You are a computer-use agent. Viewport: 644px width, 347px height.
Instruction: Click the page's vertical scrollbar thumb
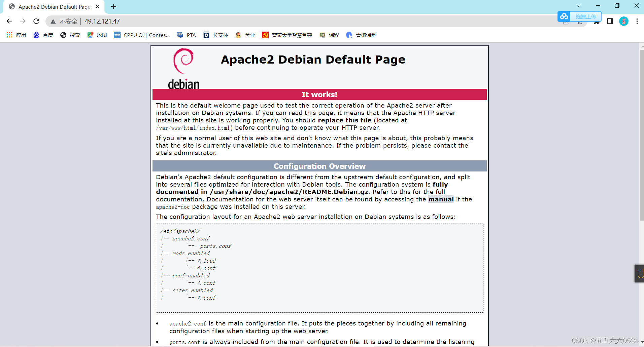tap(642, 134)
